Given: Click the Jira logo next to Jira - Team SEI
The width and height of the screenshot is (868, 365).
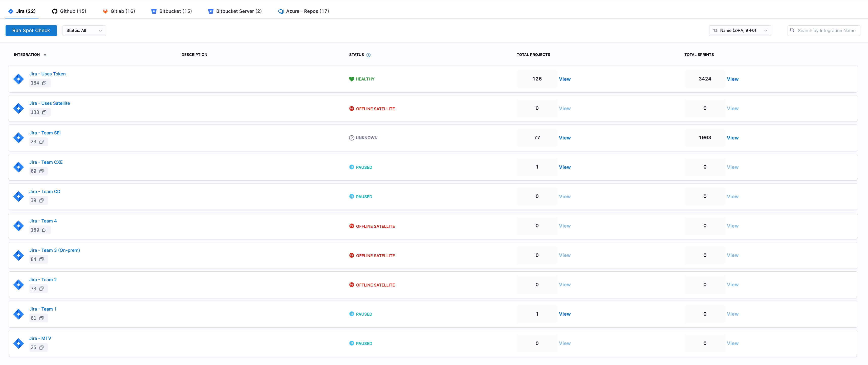Looking at the screenshot, I should 18,138.
